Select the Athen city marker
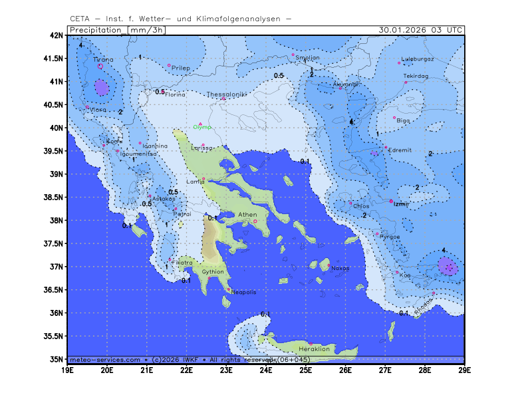This screenshot has height=399, width=532. click(255, 221)
